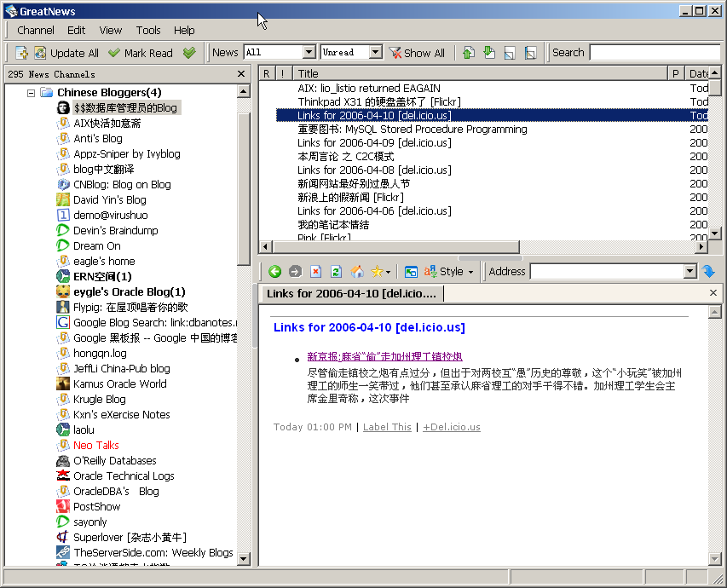This screenshot has width=727, height=588.
Task: Click the mark all read double-checkmark icon
Action: (x=189, y=53)
